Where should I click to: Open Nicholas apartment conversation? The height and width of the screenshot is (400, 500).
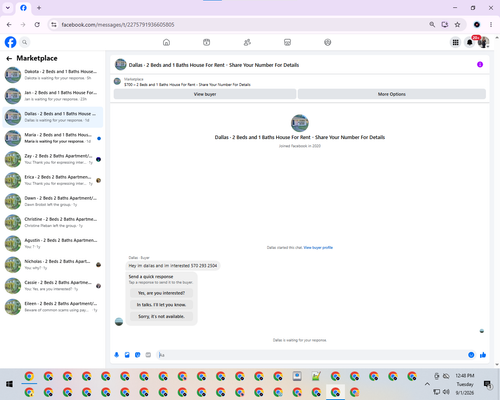pyautogui.click(x=53, y=265)
